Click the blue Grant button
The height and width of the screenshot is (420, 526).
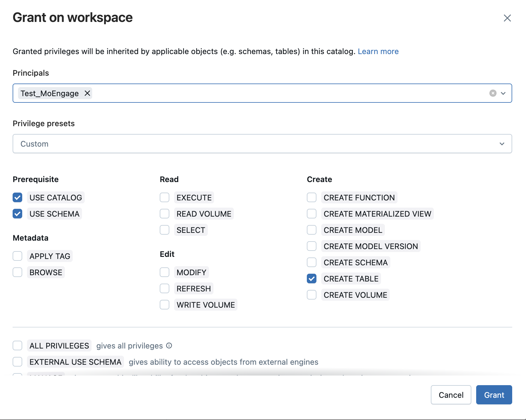click(x=494, y=395)
